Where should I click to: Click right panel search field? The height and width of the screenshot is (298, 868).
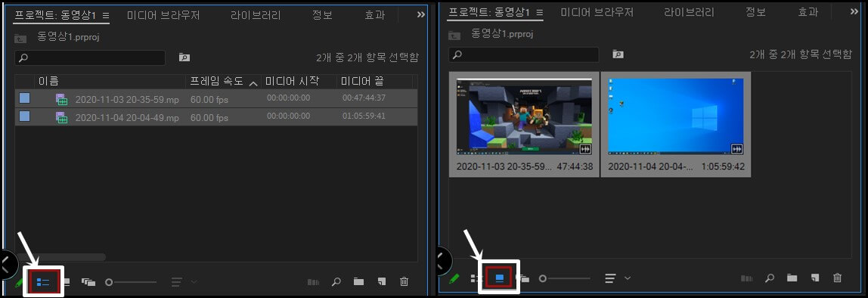click(x=524, y=54)
